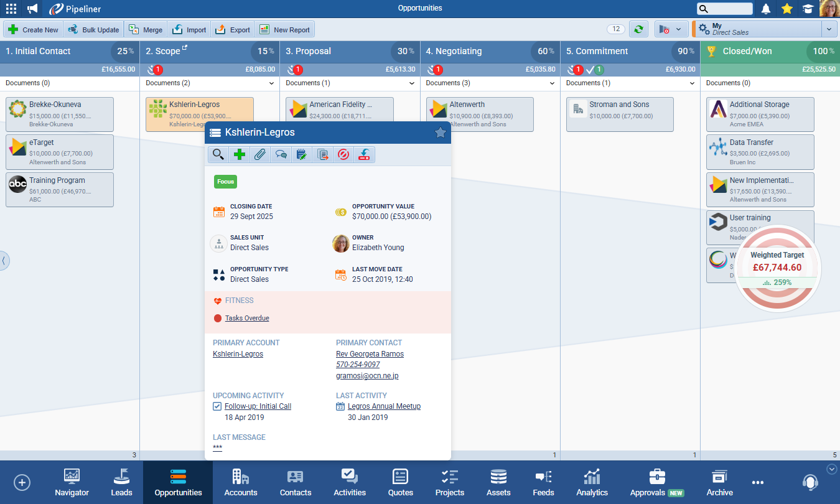This screenshot has width=840, height=504.
Task: Click the Create New button
Action: 33,29
